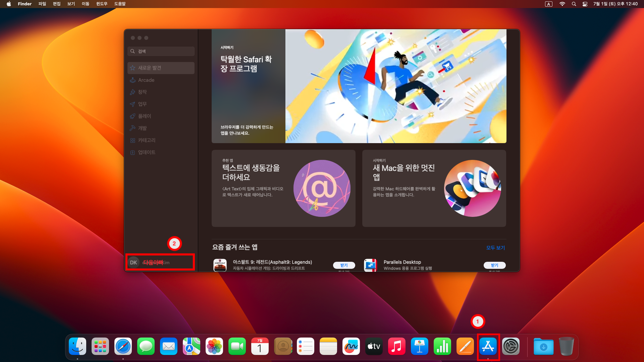Launch Music from the Dock
Viewport: 644px width, 362px height.
(x=397, y=346)
